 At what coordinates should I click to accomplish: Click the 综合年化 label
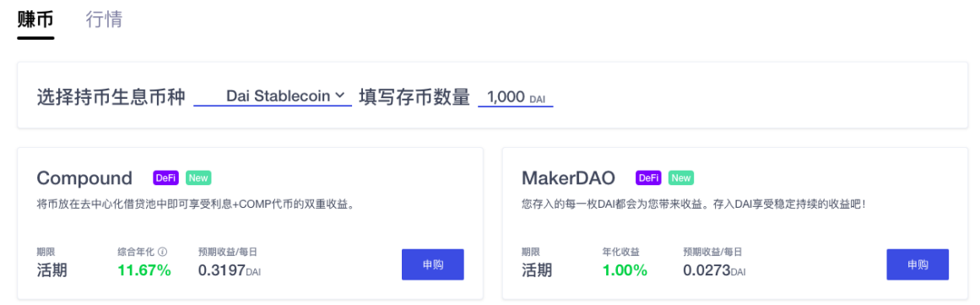(x=136, y=252)
